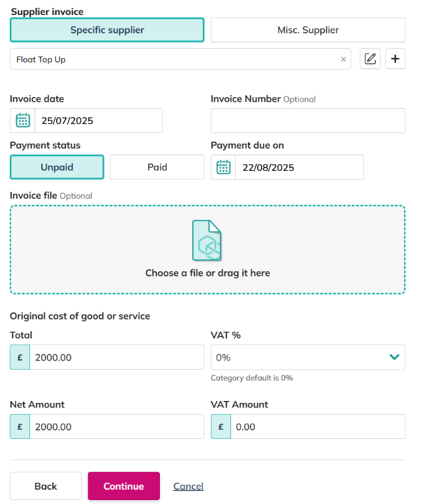Image resolution: width=421 pixels, height=504 pixels.
Task: Click the Invoice Number input field
Action: click(x=308, y=121)
